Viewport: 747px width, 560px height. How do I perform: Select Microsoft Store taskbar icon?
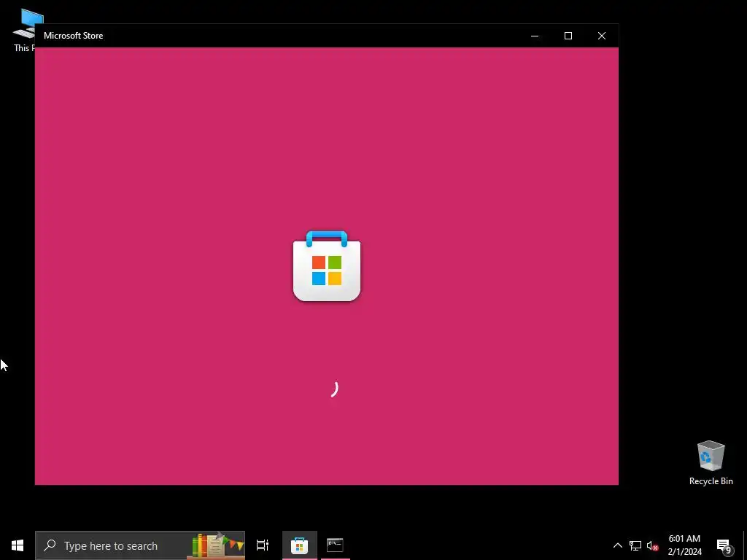coord(300,545)
